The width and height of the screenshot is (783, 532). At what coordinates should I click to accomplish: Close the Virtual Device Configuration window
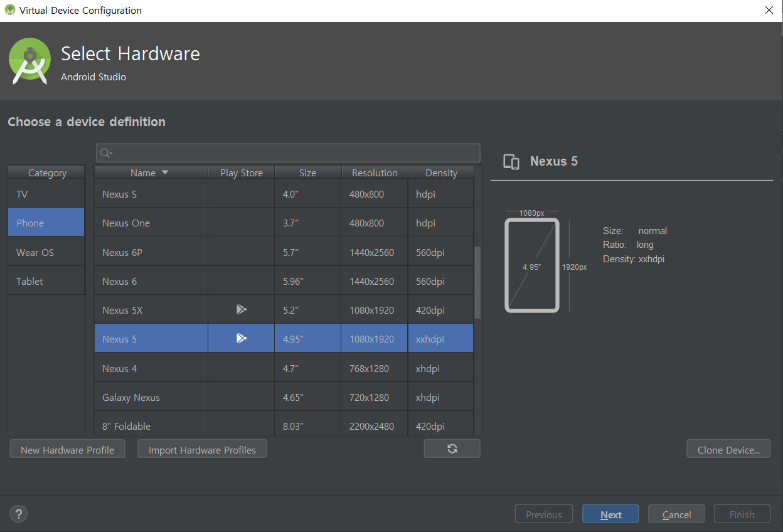769,10
